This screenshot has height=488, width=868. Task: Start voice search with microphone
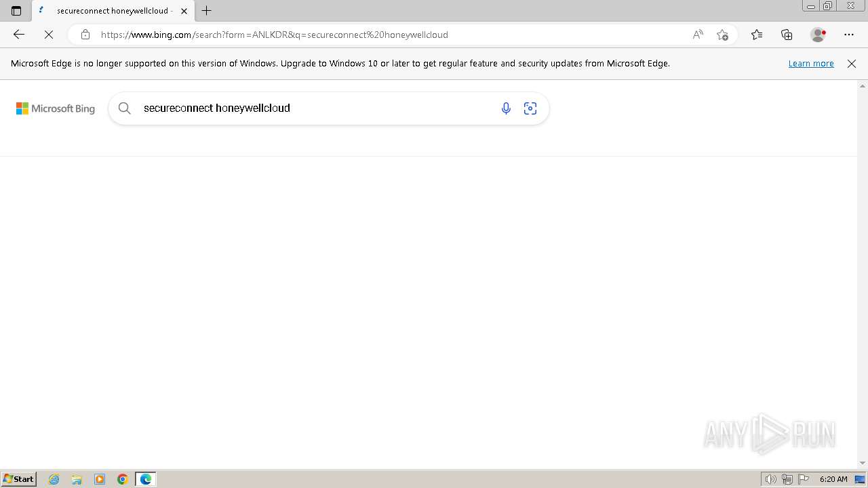pos(506,108)
